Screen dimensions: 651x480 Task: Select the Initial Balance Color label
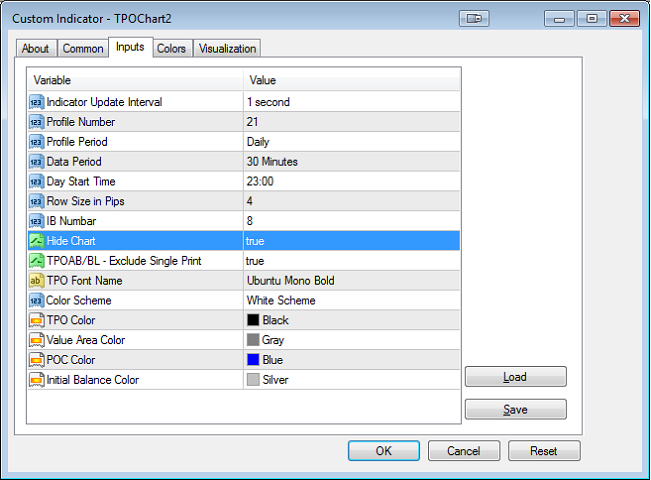point(93,380)
